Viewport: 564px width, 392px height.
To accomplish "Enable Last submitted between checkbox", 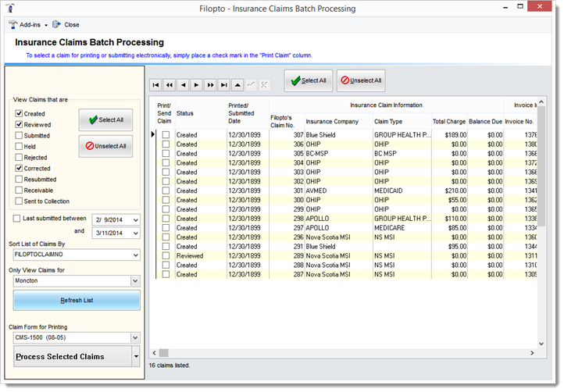I will point(16,219).
